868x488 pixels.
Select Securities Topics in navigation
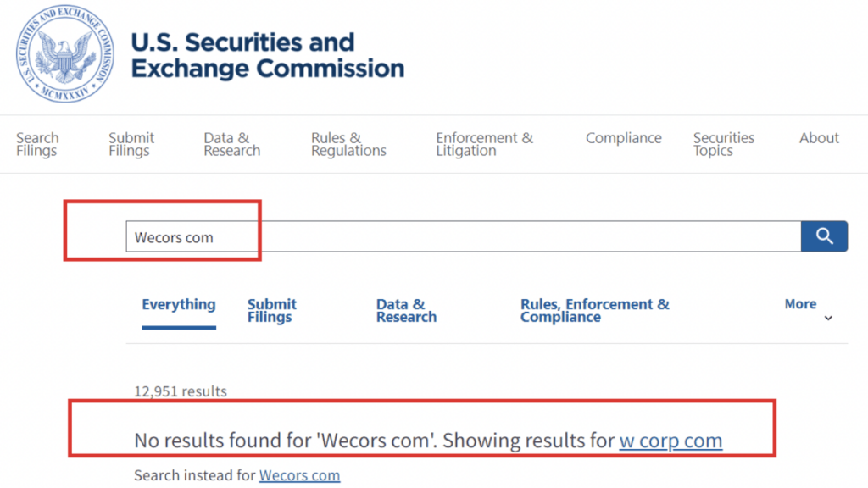point(723,144)
